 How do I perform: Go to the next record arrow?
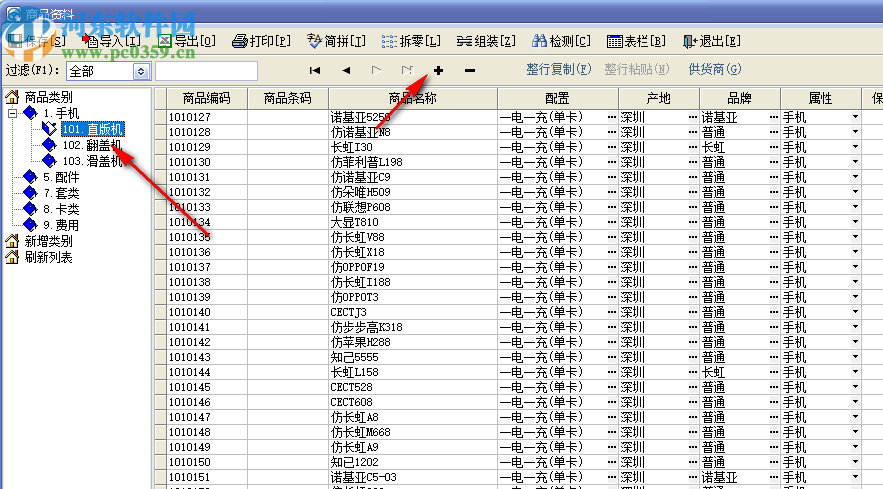pos(377,70)
